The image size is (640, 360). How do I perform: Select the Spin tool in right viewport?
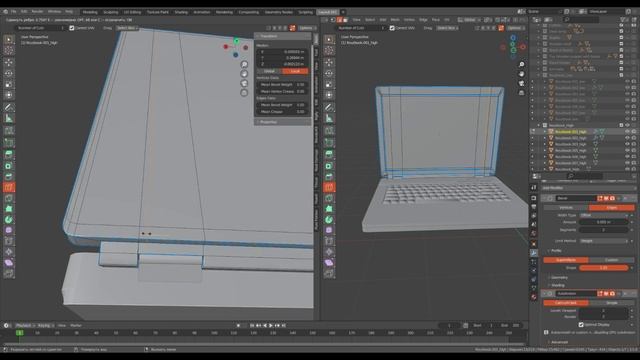(329, 220)
